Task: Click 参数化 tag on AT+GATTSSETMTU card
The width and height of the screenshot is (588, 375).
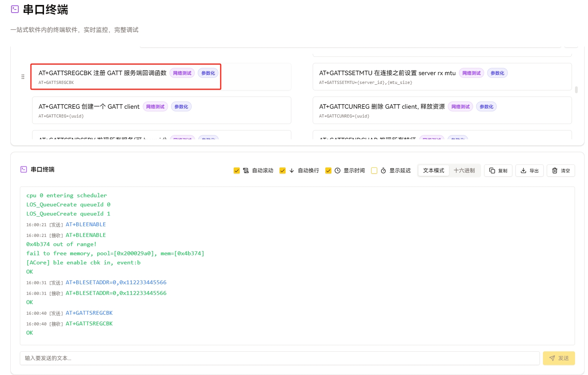Action: (x=498, y=73)
